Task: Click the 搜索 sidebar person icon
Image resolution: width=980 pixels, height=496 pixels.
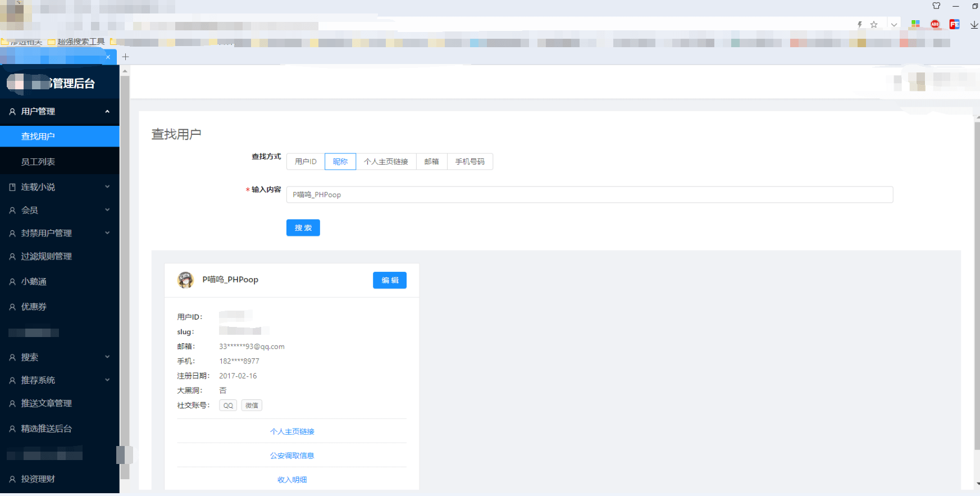Action: (x=12, y=357)
